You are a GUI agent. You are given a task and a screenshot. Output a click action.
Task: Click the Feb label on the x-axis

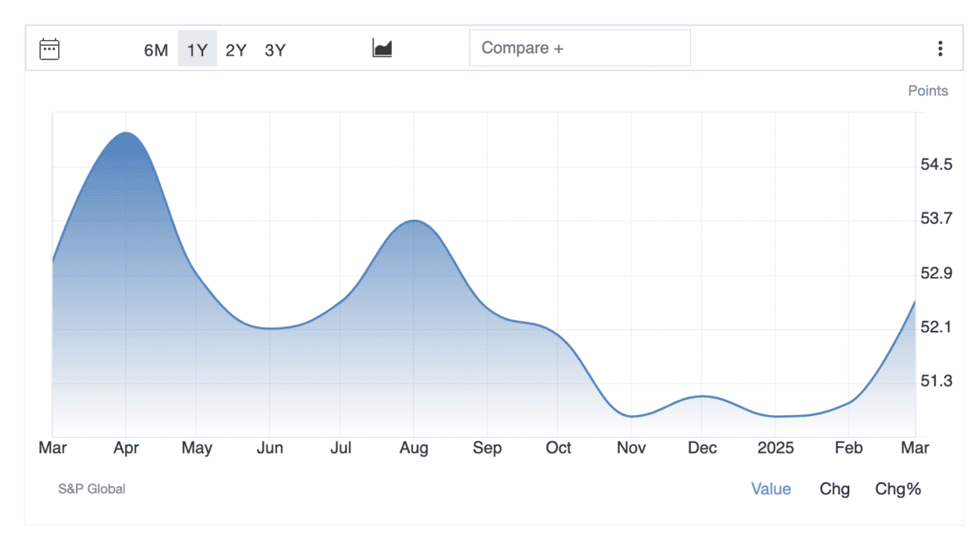pyautogui.click(x=848, y=448)
